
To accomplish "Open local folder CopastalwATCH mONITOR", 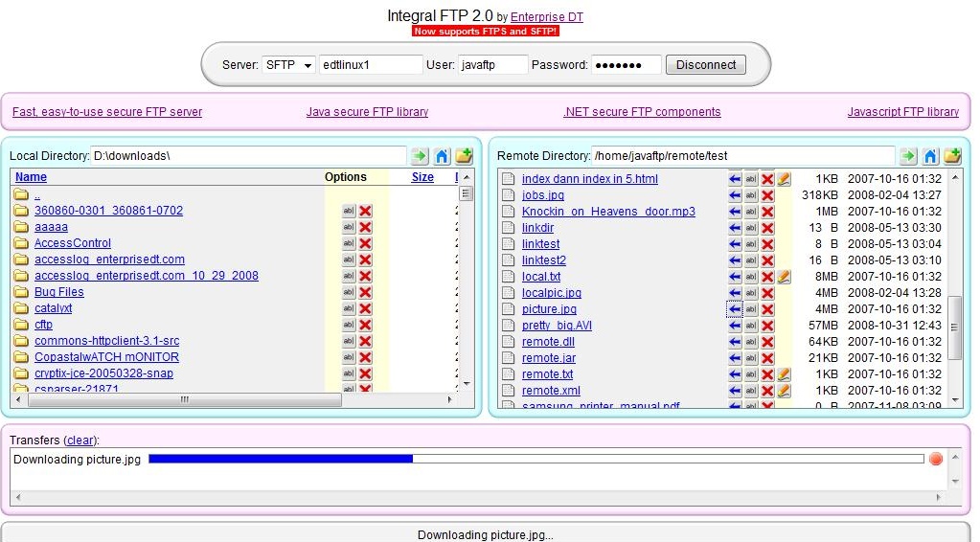I will [x=106, y=357].
